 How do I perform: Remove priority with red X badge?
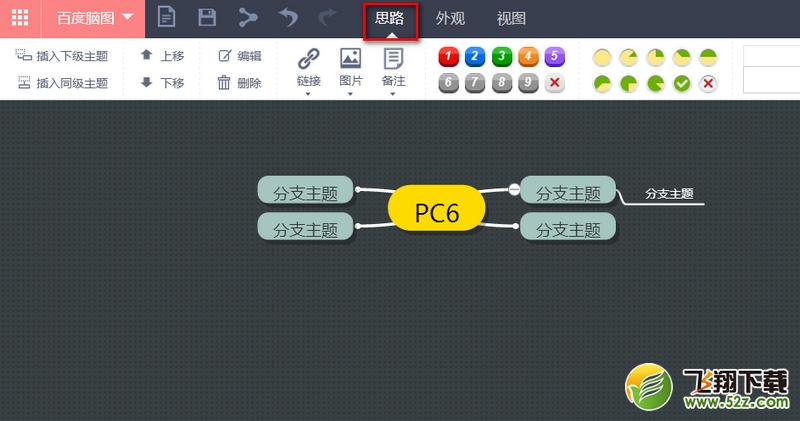[555, 83]
